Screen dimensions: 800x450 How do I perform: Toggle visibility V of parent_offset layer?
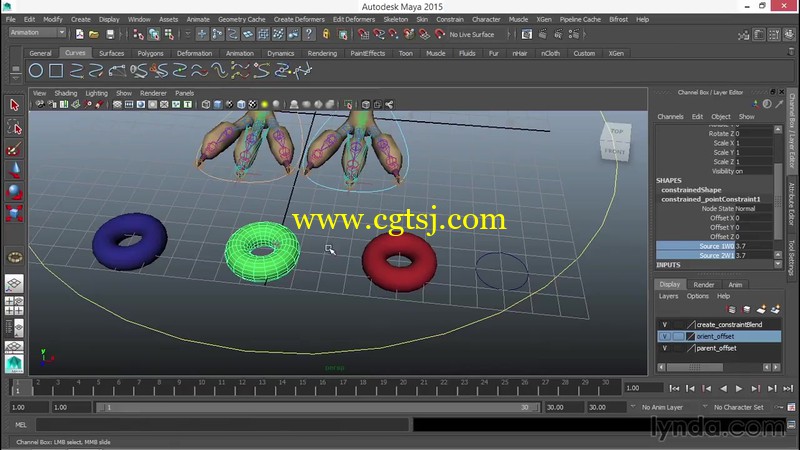click(664, 348)
